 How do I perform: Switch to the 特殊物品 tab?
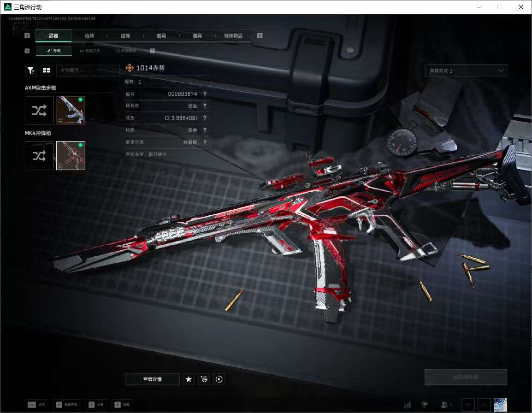pos(233,35)
